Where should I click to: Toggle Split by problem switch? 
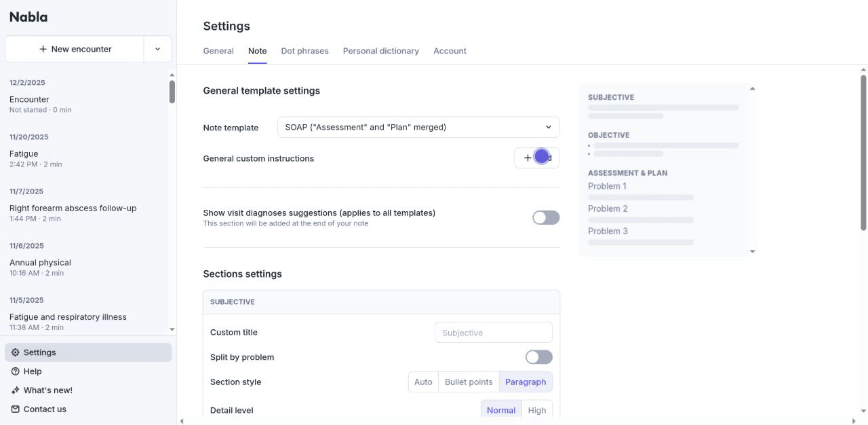tap(539, 357)
